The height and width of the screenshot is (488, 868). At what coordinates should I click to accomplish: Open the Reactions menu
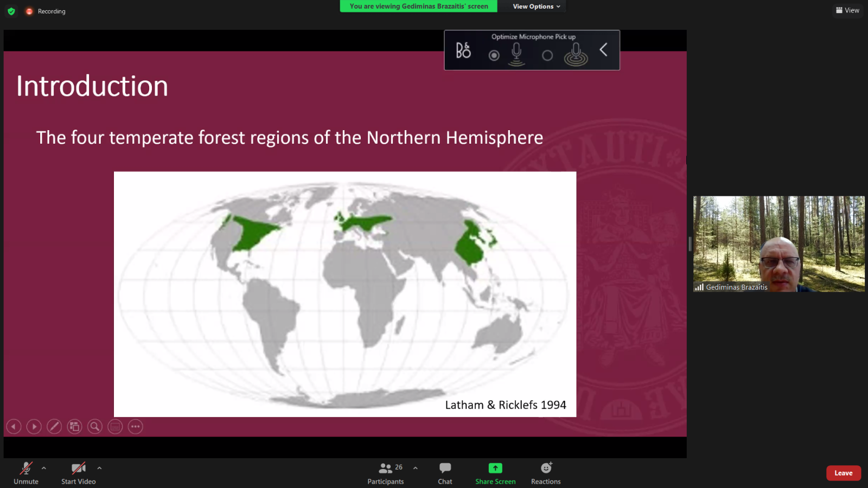[546, 473]
